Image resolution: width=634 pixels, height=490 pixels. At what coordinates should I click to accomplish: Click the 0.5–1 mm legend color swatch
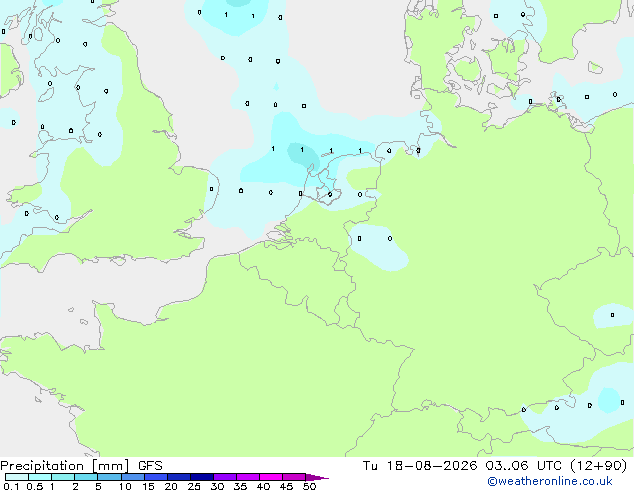coord(40,477)
